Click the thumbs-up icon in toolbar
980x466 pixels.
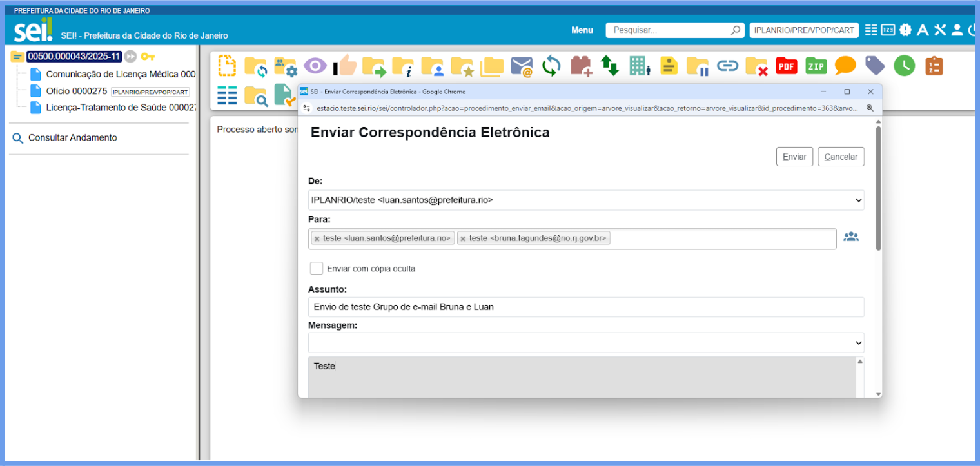[x=345, y=66]
